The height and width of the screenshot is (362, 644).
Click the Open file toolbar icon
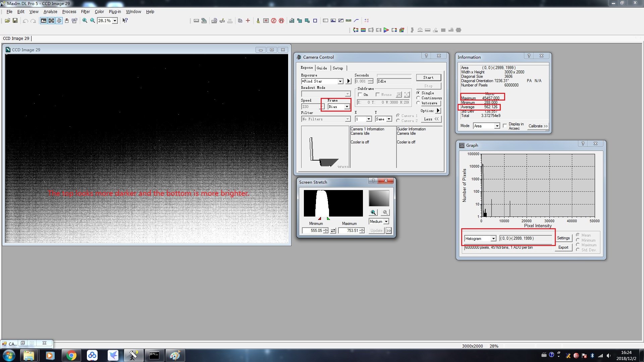pos(7,21)
